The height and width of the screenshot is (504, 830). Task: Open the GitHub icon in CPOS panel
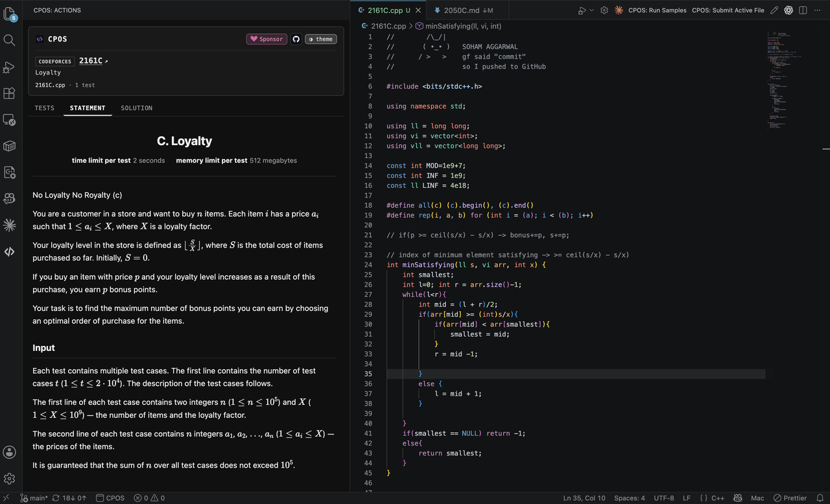click(296, 39)
